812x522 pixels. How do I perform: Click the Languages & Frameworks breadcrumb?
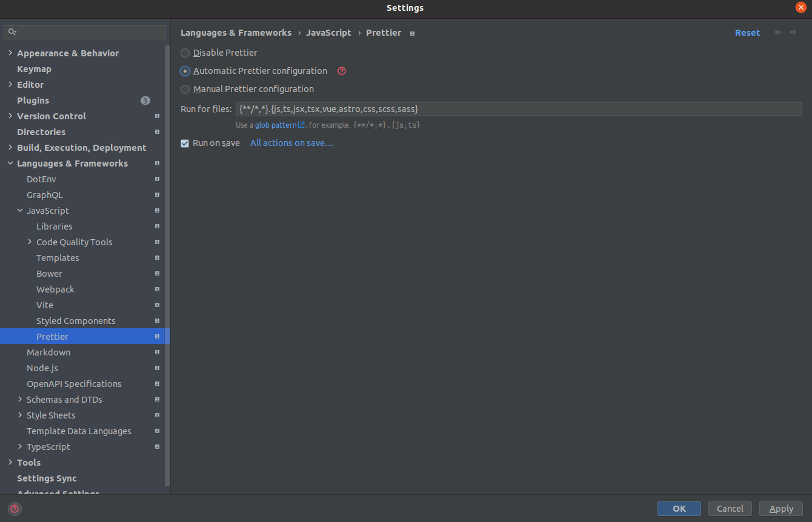(x=236, y=33)
